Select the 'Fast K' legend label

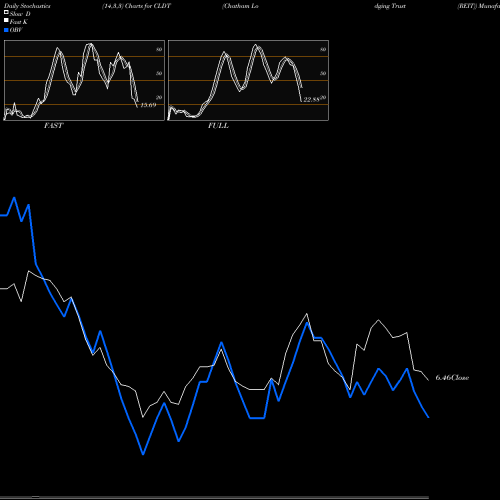coord(19,22)
